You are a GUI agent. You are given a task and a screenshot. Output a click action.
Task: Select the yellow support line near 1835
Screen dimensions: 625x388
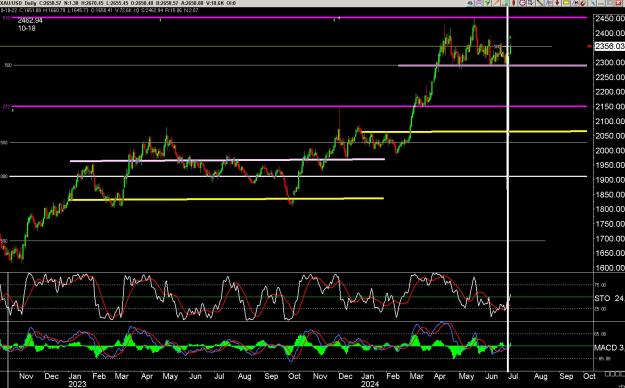coord(227,199)
